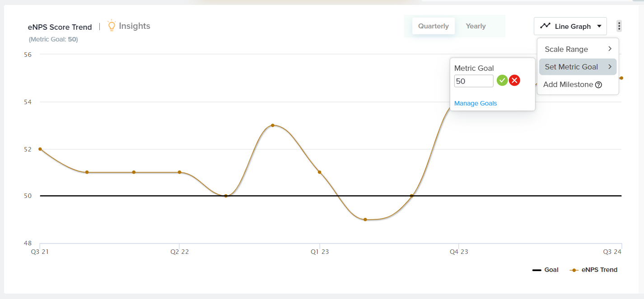This screenshot has width=644, height=299.
Task: Expand the Scale Range submenu chevron
Action: [x=610, y=49]
